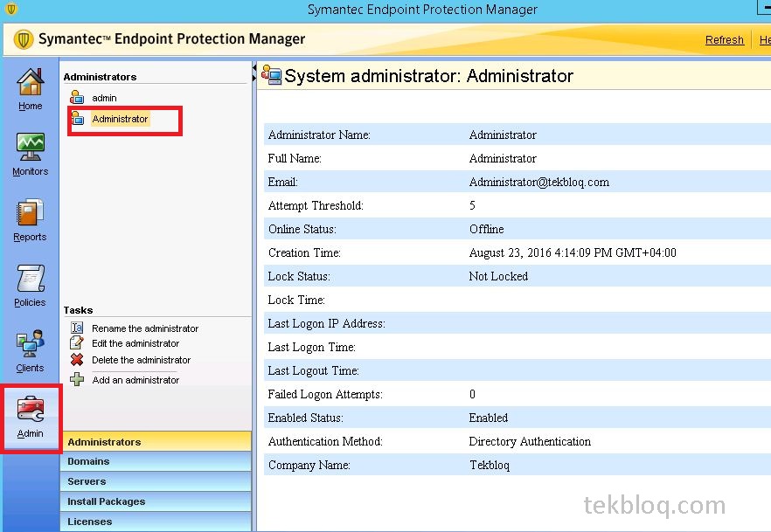The width and height of the screenshot is (771, 532).
Task: Click the Last Logout Time label
Action: pyautogui.click(x=313, y=371)
